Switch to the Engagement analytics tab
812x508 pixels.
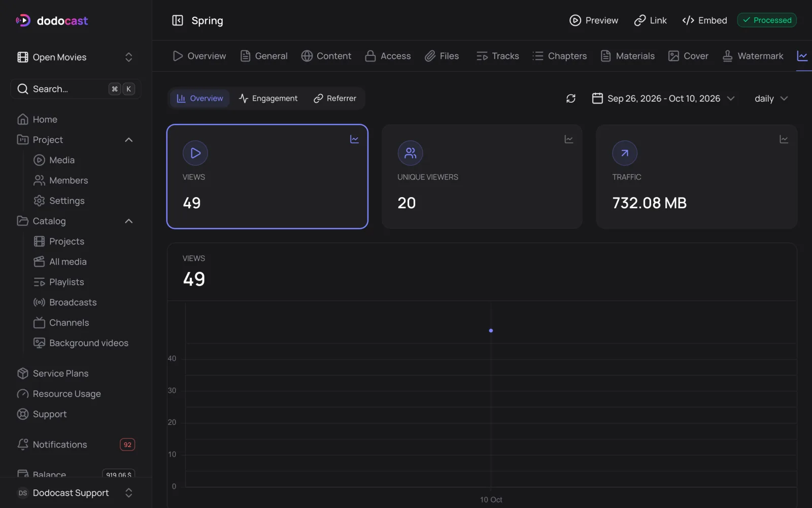click(268, 99)
